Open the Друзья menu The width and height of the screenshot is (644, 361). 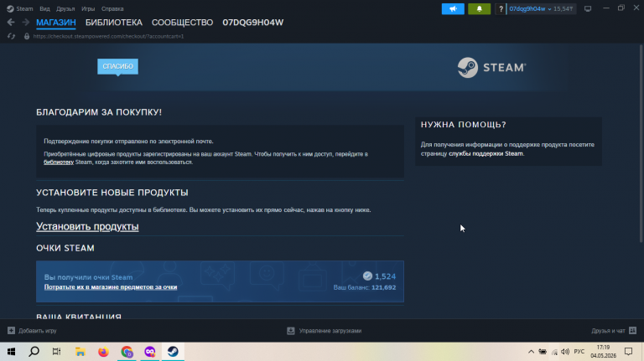click(x=65, y=8)
